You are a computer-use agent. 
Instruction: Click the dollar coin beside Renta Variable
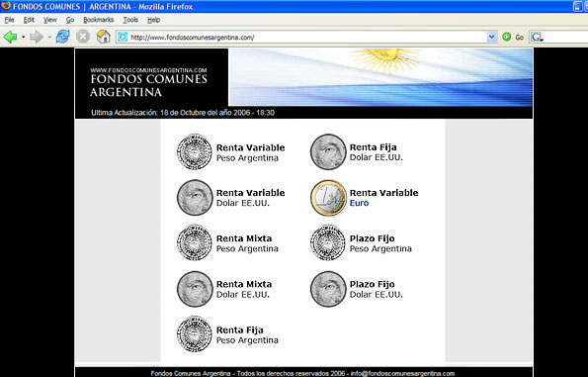(x=195, y=198)
